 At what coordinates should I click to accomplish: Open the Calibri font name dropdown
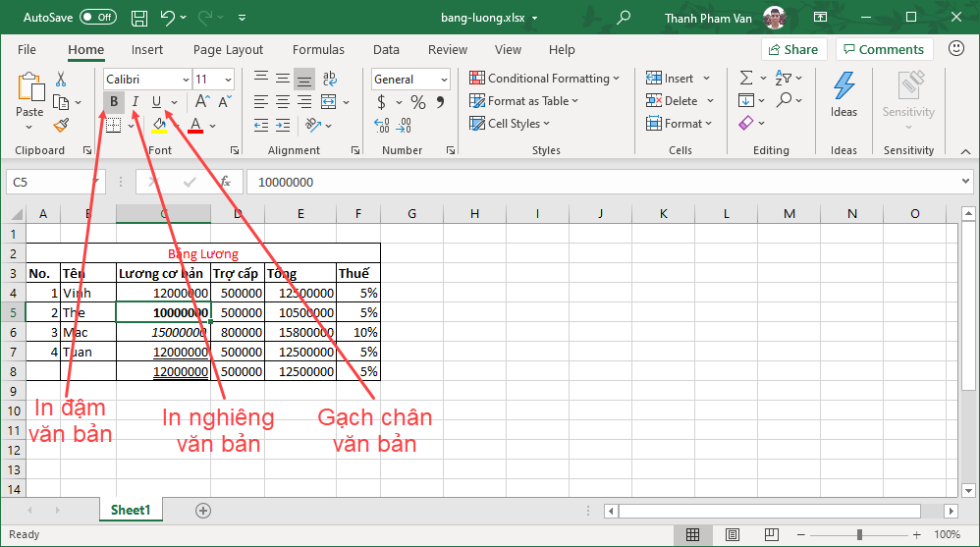click(x=186, y=80)
